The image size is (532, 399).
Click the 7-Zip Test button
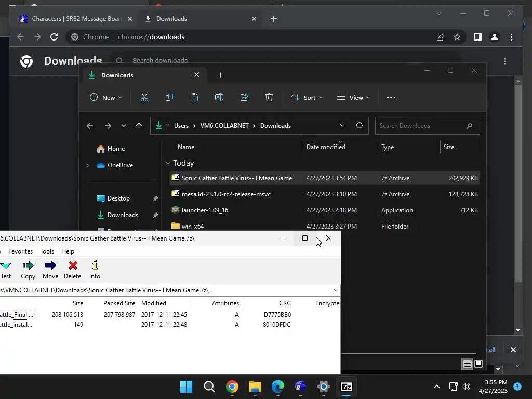(6, 270)
